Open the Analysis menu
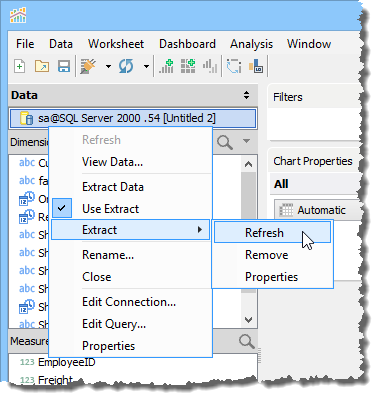The image size is (379, 400). [251, 44]
